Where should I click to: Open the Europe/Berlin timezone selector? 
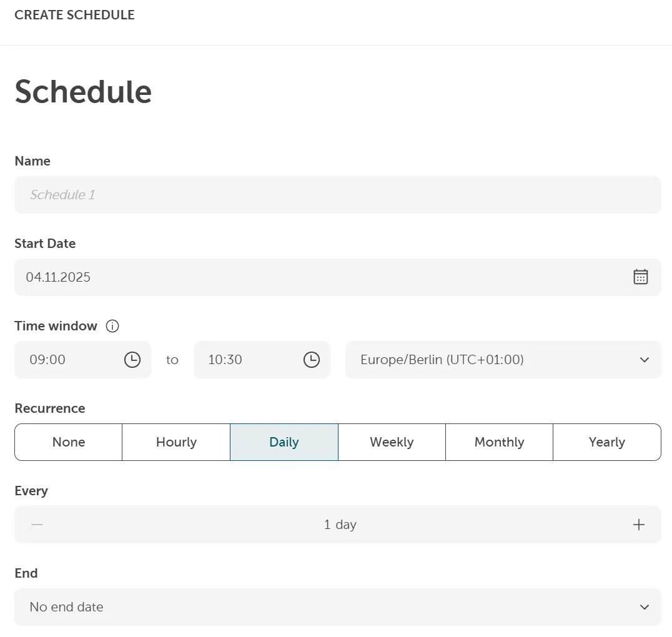[503, 360]
